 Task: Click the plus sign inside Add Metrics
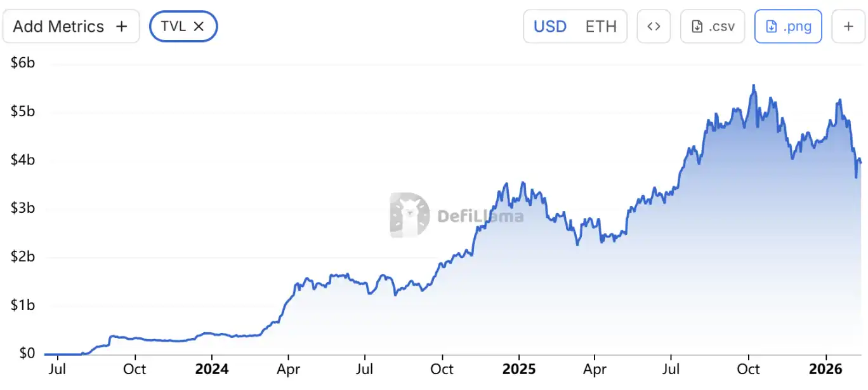[x=121, y=26]
